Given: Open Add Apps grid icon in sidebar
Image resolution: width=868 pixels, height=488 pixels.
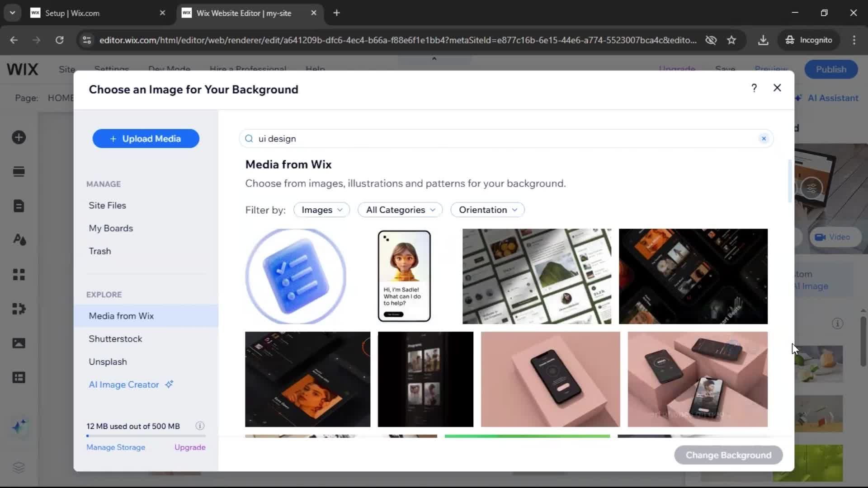Looking at the screenshot, I should click(19, 274).
